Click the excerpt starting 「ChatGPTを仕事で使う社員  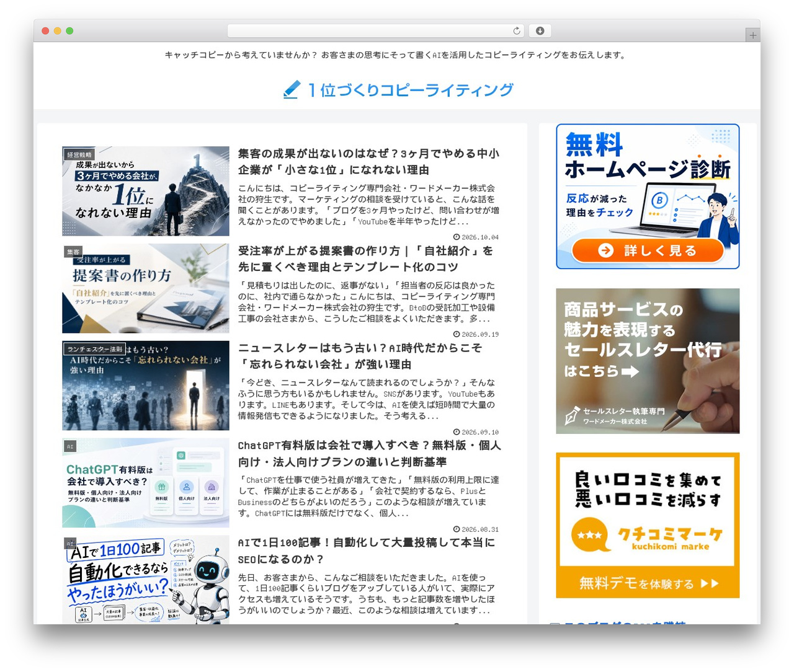368,497
